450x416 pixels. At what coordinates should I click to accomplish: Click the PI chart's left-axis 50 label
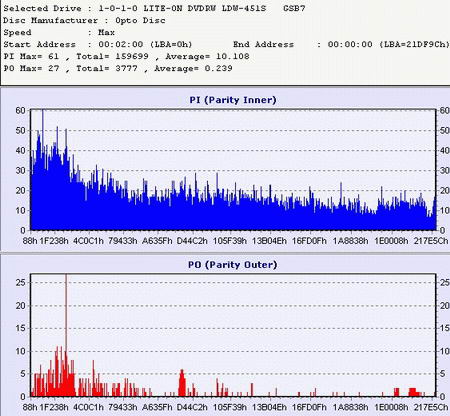pos(21,130)
